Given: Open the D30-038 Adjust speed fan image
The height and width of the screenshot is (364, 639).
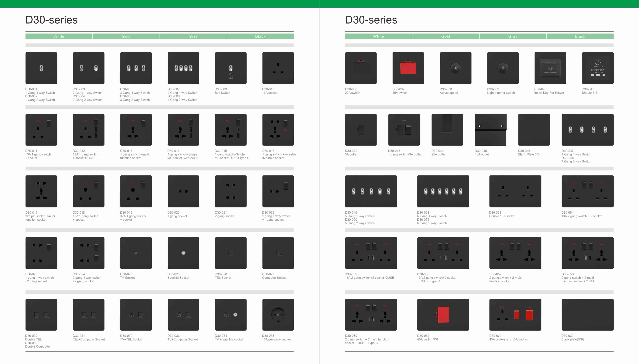Looking at the screenshot, I should point(456,68).
